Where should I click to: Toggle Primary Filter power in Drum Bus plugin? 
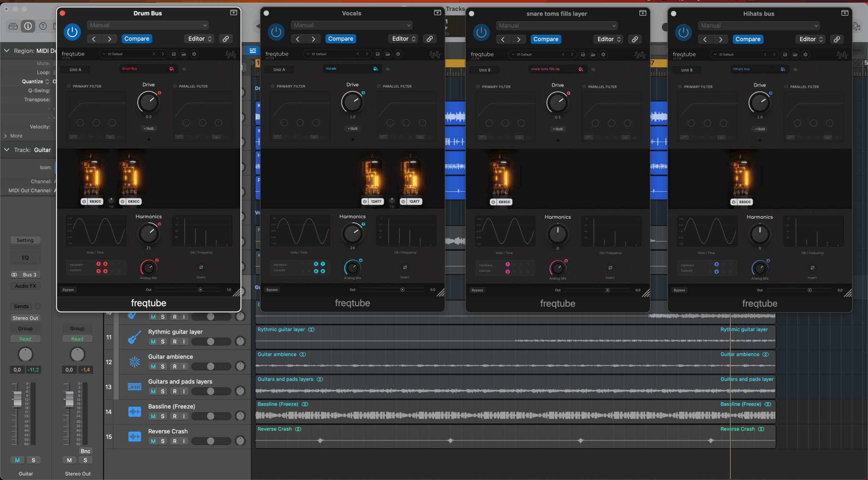coord(69,86)
